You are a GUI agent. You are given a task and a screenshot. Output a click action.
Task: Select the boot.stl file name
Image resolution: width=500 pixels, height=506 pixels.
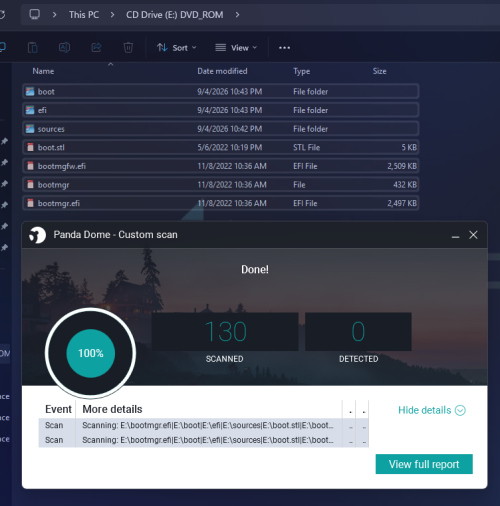click(x=51, y=147)
